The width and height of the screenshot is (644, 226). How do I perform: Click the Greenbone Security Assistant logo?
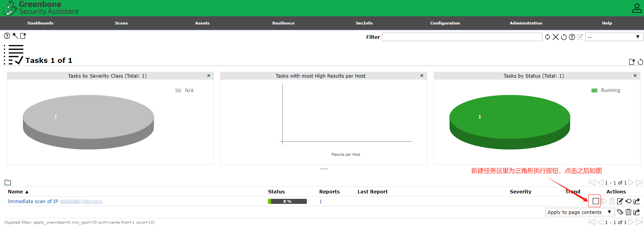(x=40, y=8)
